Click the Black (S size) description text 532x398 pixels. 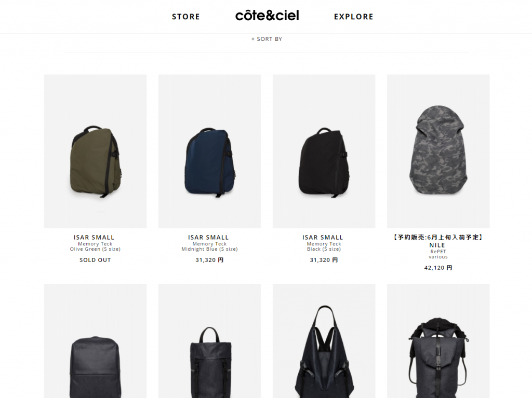coord(324,249)
